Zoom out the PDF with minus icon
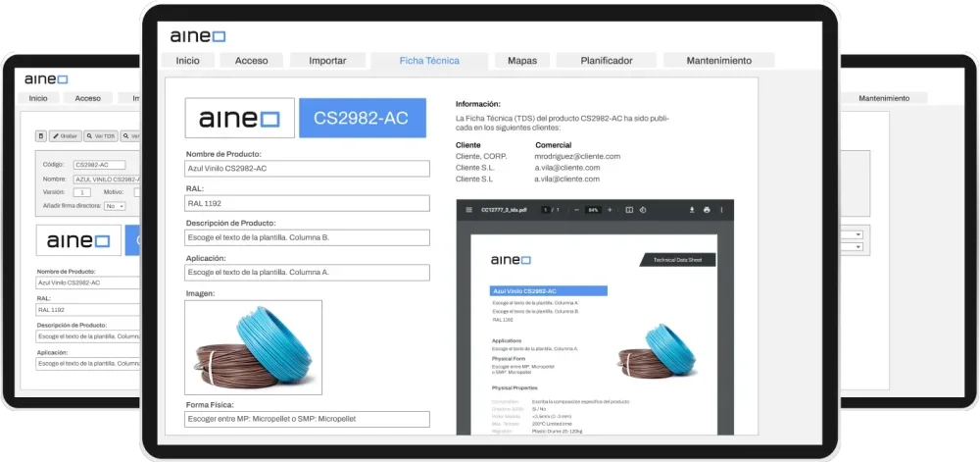This screenshot has height=462, width=980. tap(576, 210)
